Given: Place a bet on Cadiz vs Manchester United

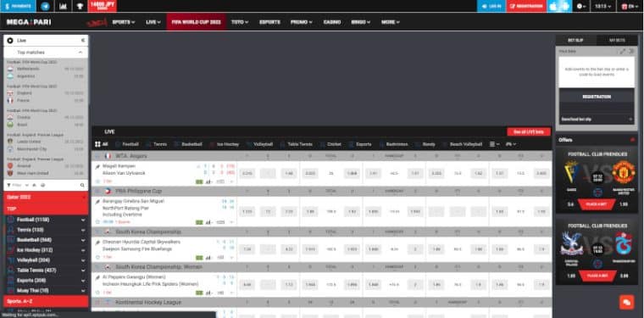Looking at the screenshot, I should [597, 204].
